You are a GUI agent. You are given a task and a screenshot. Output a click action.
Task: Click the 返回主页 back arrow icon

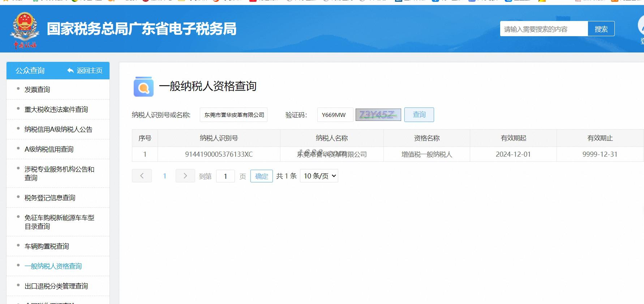click(x=70, y=71)
